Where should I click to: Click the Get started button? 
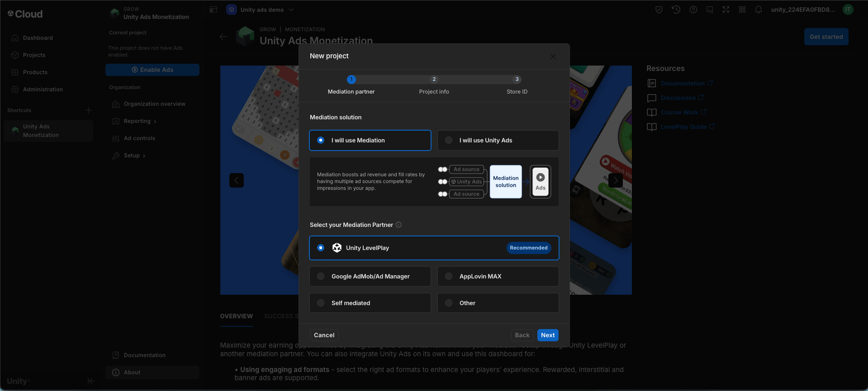pos(826,37)
